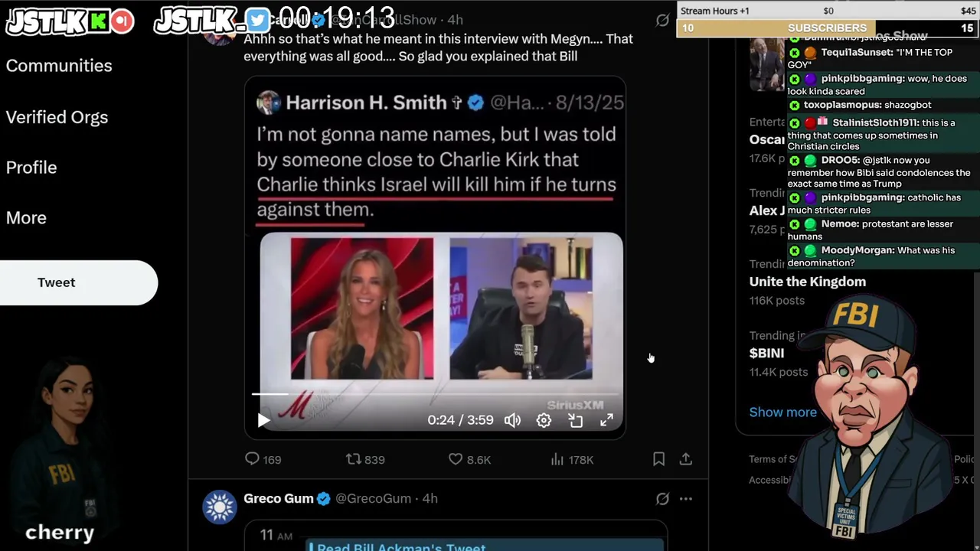980x551 pixels.
Task: Open Grok icon on top post
Action: pyautogui.click(x=662, y=21)
